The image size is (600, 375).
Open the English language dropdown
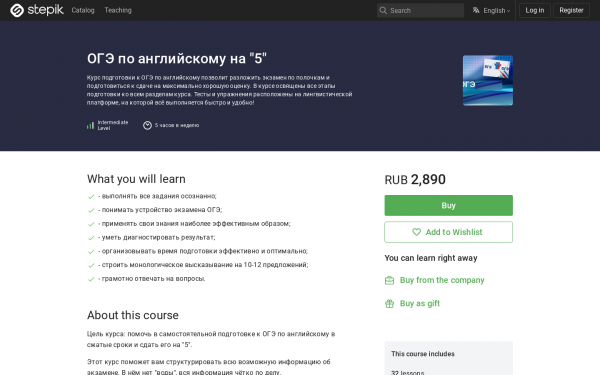(491, 10)
